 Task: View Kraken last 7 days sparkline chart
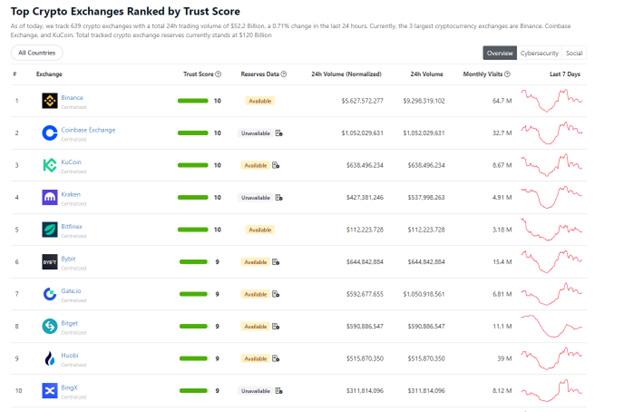(x=552, y=197)
